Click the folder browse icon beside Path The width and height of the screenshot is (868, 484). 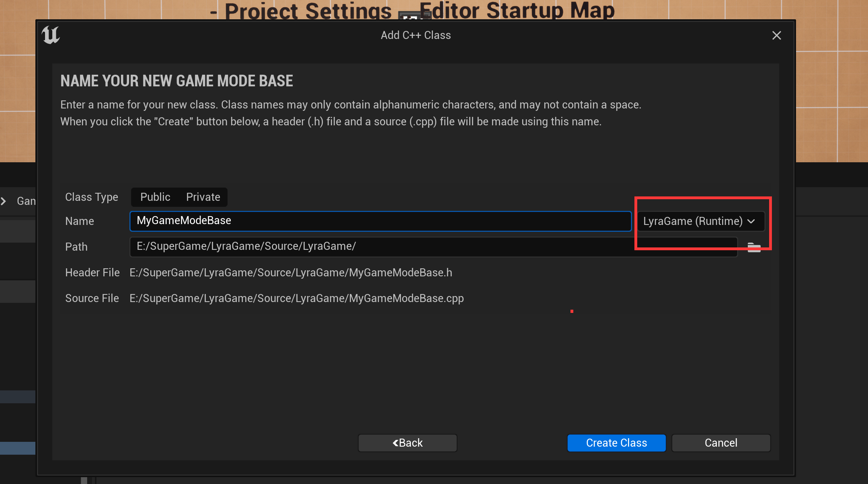(754, 247)
